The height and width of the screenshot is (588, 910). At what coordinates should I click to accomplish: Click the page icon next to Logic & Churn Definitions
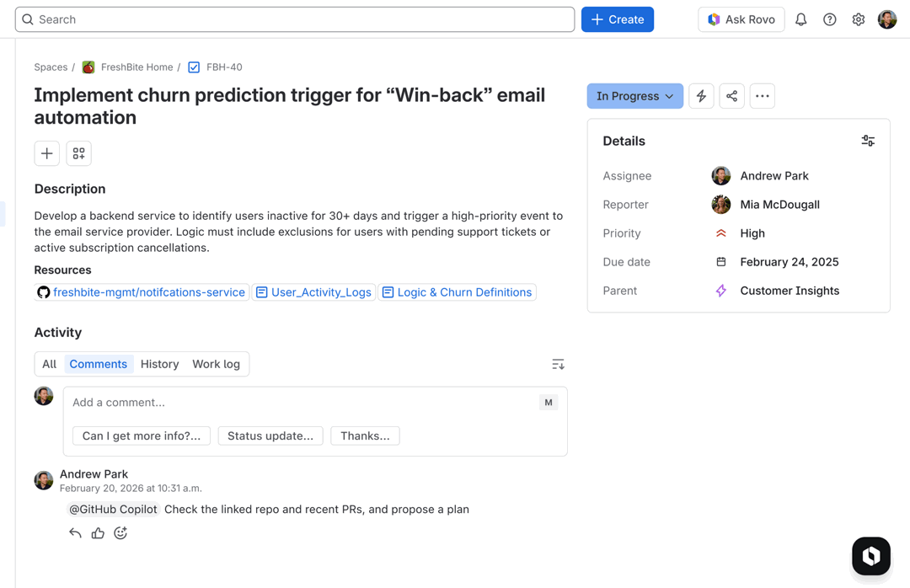pyautogui.click(x=388, y=292)
